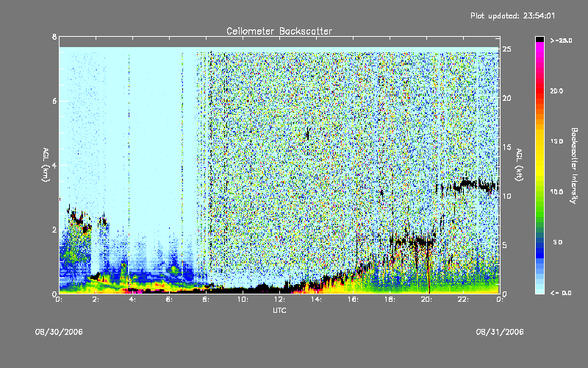Pick the black top segment of colorbar
Viewport: 588px width, 368px height.
point(539,39)
